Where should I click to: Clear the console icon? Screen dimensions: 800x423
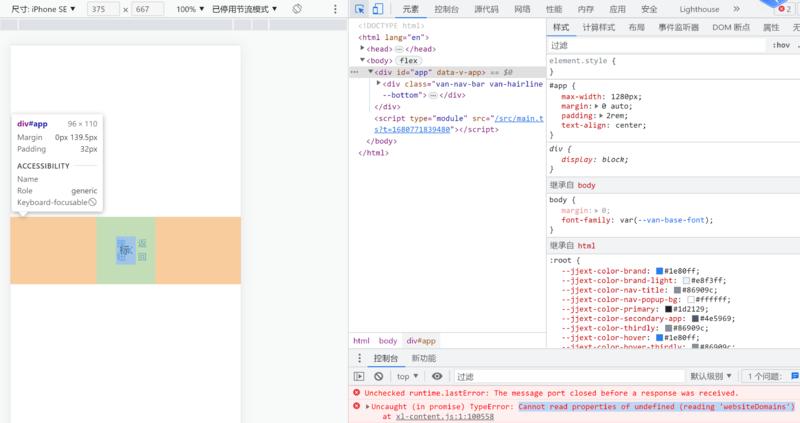378,376
